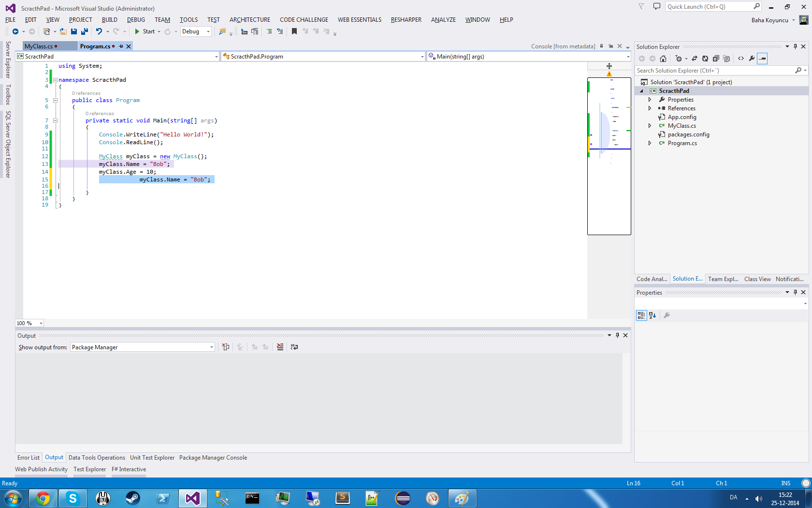The image size is (812, 508).
Task: Expand the MyClass.cs node
Action: 650,126
